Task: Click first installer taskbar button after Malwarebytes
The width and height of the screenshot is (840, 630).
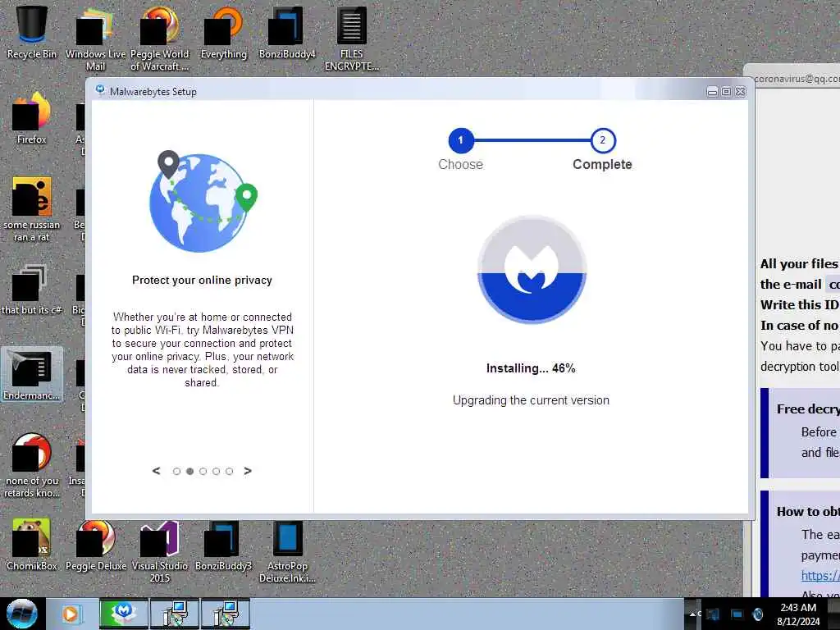Action: click(x=175, y=614)
